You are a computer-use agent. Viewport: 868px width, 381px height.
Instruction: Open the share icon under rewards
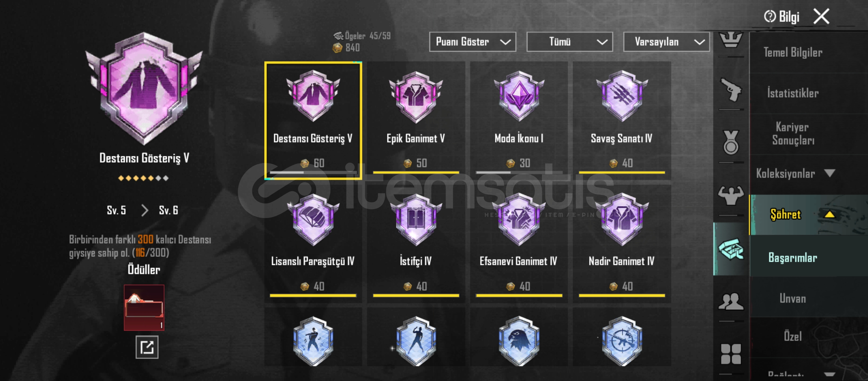pyautogui.click(x=147, y=347)
